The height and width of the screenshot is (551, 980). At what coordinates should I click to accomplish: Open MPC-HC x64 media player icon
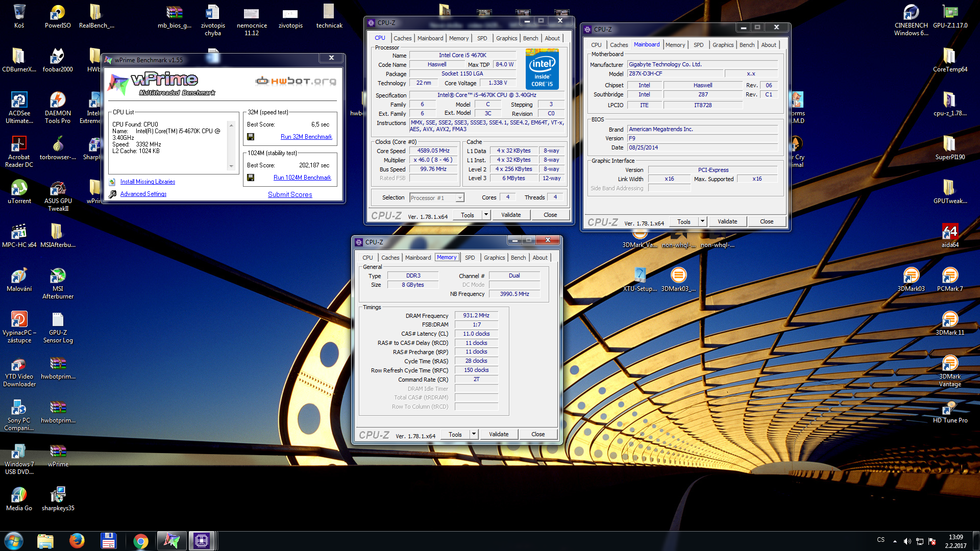19,236
